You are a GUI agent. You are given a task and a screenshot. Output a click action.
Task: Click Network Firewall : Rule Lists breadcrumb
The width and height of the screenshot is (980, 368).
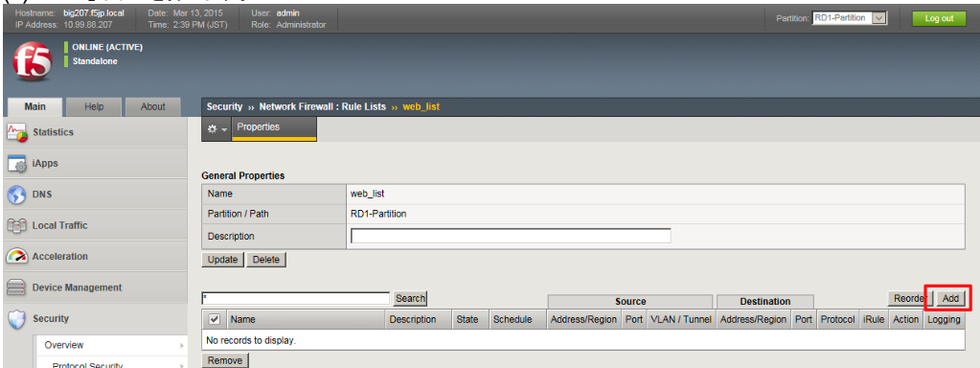(x=323, y=106)
